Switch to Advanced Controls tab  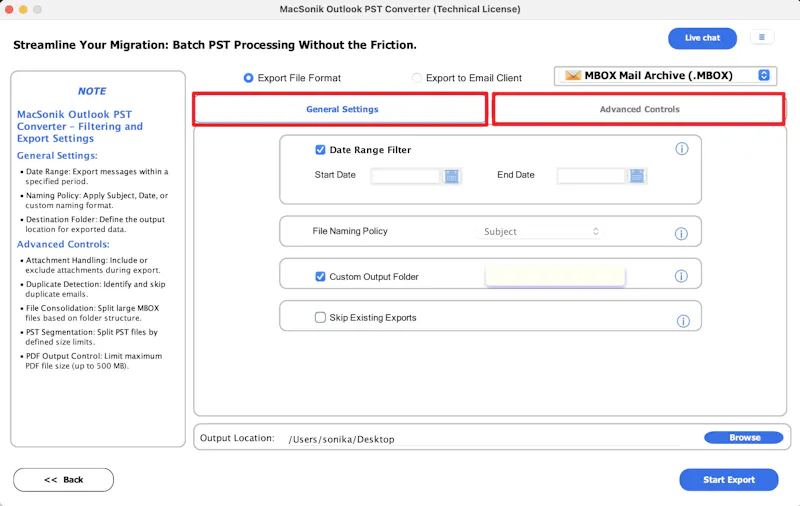coord(639,109)
